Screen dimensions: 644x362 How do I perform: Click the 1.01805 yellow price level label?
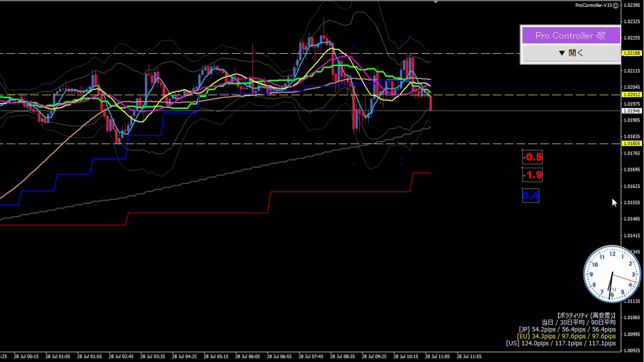[x=632, y=143]
